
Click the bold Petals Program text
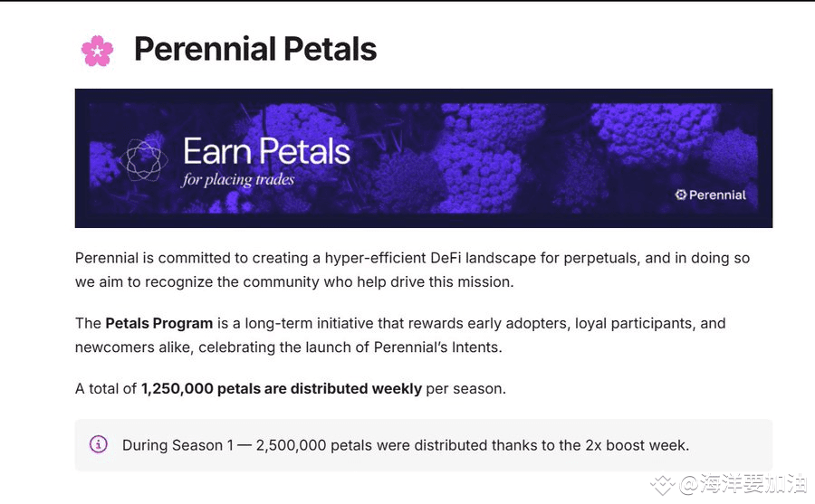pos(159,323)
